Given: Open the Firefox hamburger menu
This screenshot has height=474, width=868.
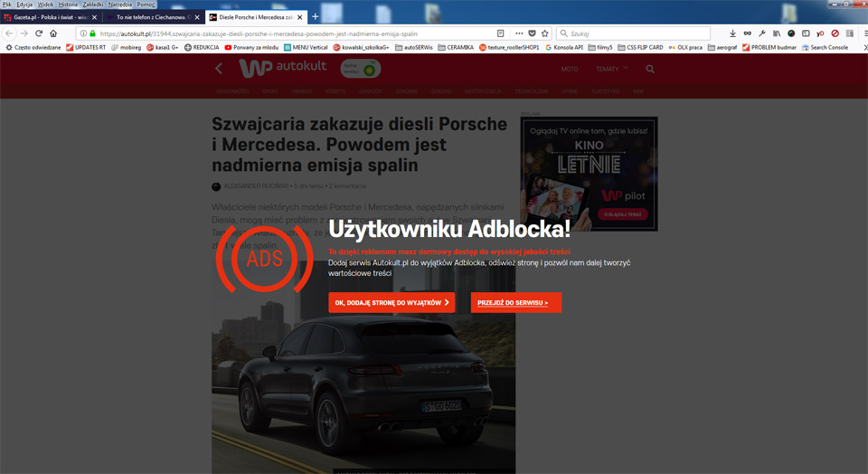Looking at the screenshot, I should [865, 33].
